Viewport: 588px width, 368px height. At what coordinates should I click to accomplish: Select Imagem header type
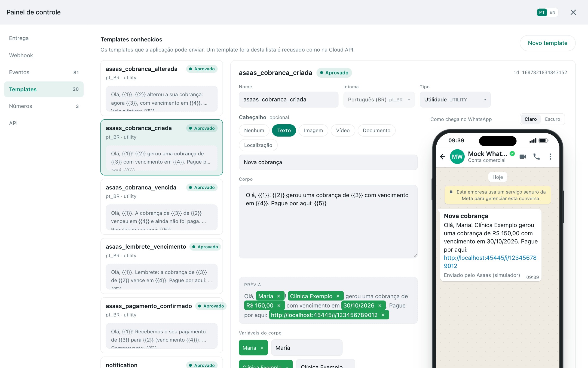tap(313, 130)
